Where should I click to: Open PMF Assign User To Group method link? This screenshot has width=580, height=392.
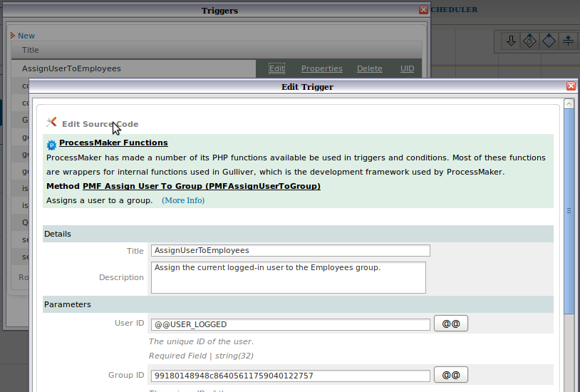pos(201,186)
